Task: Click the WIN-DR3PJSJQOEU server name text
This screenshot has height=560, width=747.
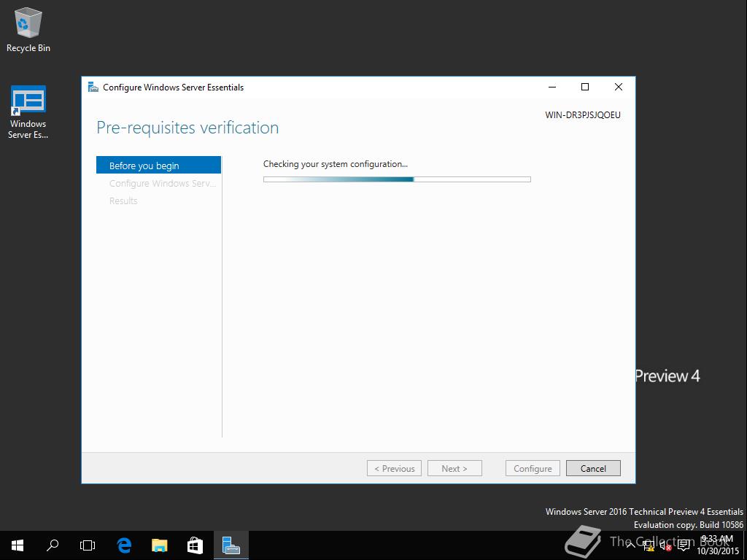Action: (x=583, y=115)
